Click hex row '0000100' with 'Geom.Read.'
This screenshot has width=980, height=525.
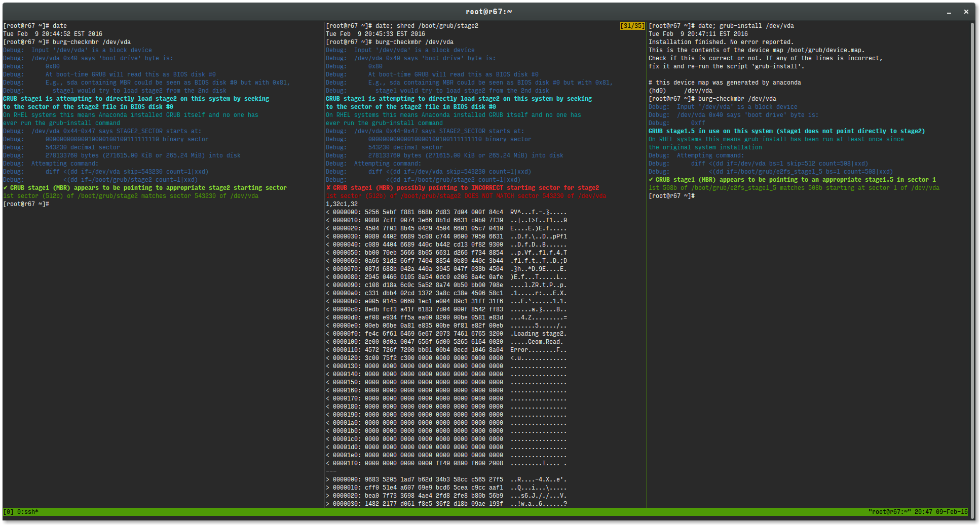(x=446, y=342)
